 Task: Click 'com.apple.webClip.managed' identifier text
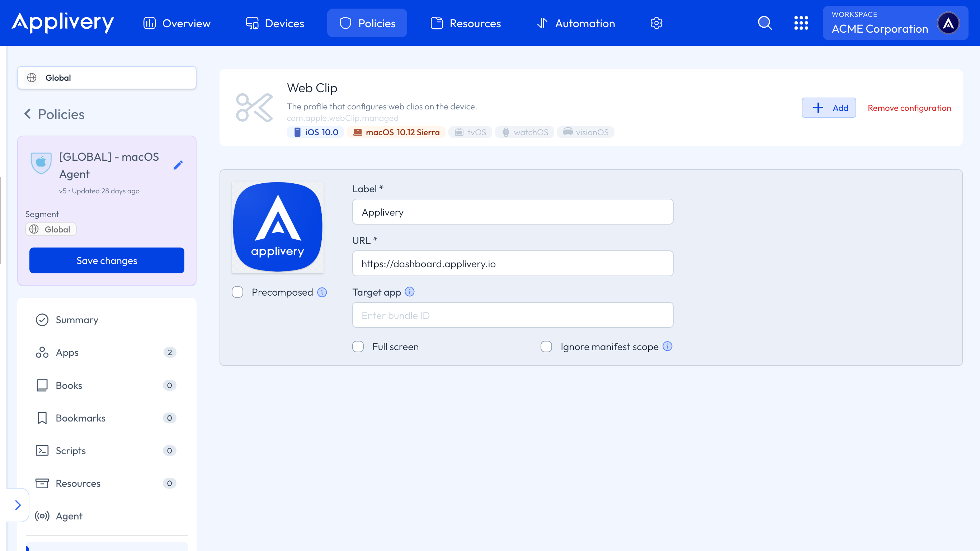coord(343,118)
